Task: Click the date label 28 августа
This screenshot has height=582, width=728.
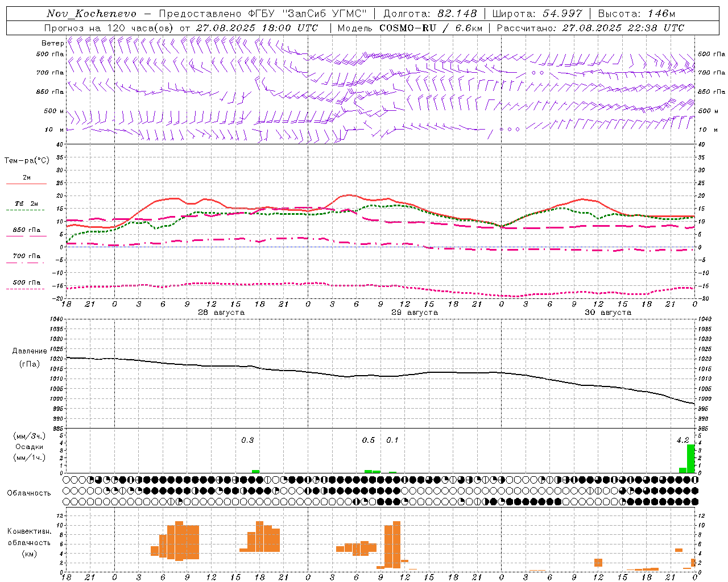Action: tap(221, 313)
